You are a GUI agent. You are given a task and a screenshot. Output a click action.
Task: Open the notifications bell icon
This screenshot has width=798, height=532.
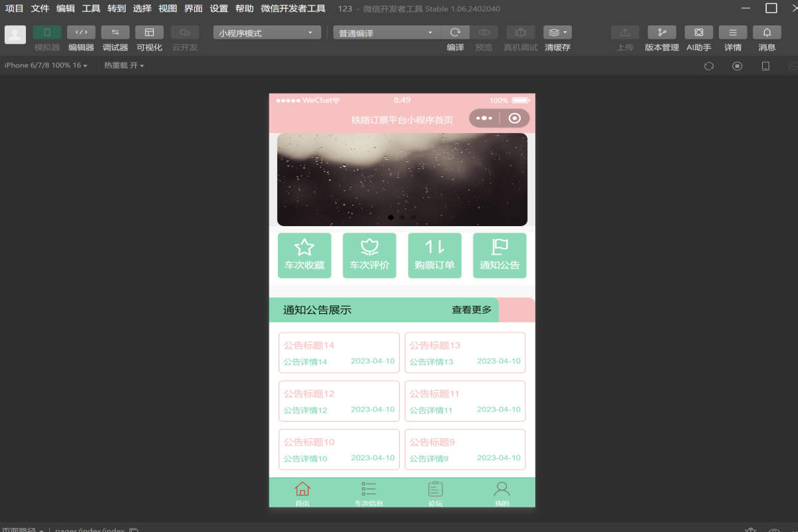[x=767, y=33]
